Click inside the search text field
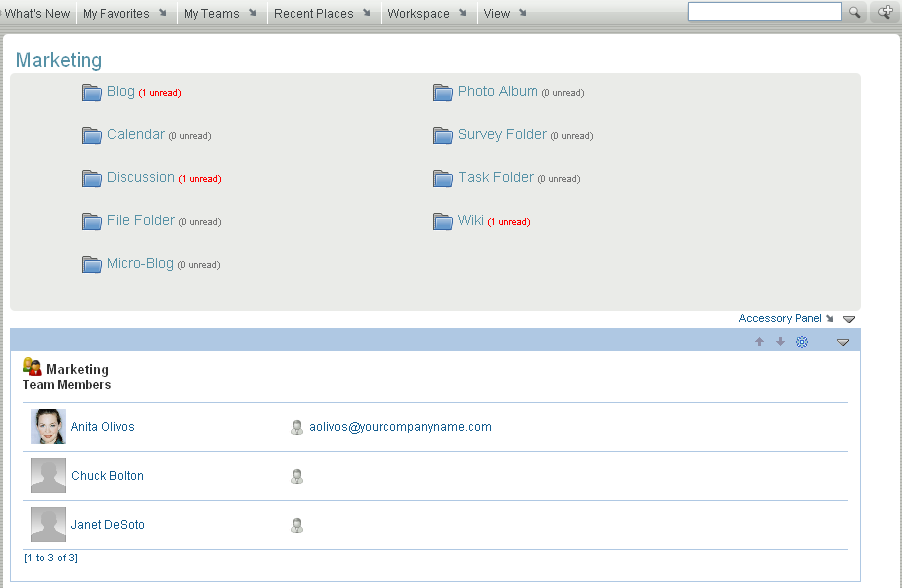902x588 pixels. 764,11
